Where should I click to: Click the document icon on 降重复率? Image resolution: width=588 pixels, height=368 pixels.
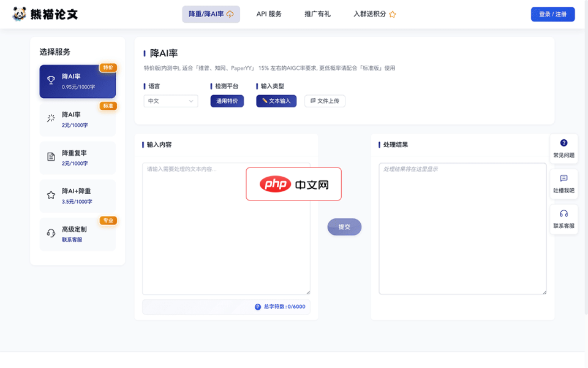51,156
